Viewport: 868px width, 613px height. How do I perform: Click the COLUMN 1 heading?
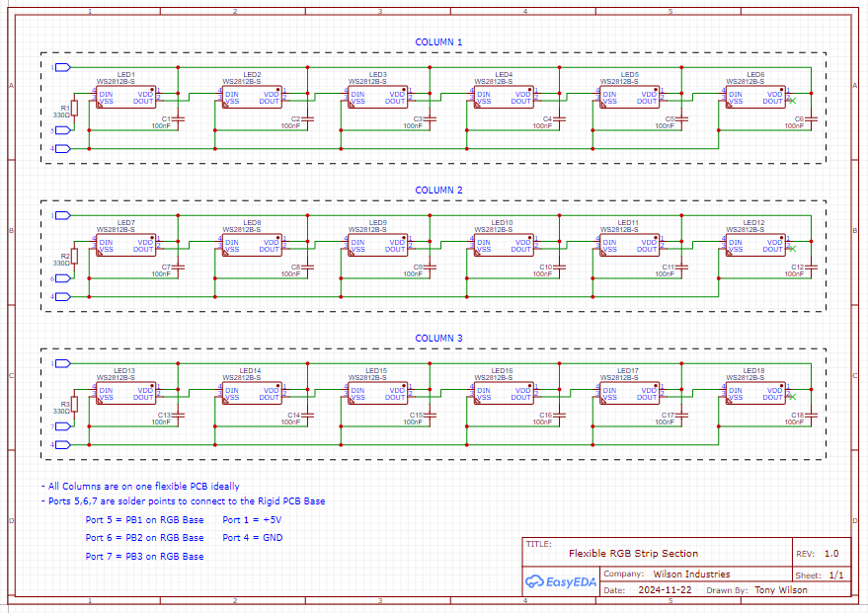tap(438, 42)
